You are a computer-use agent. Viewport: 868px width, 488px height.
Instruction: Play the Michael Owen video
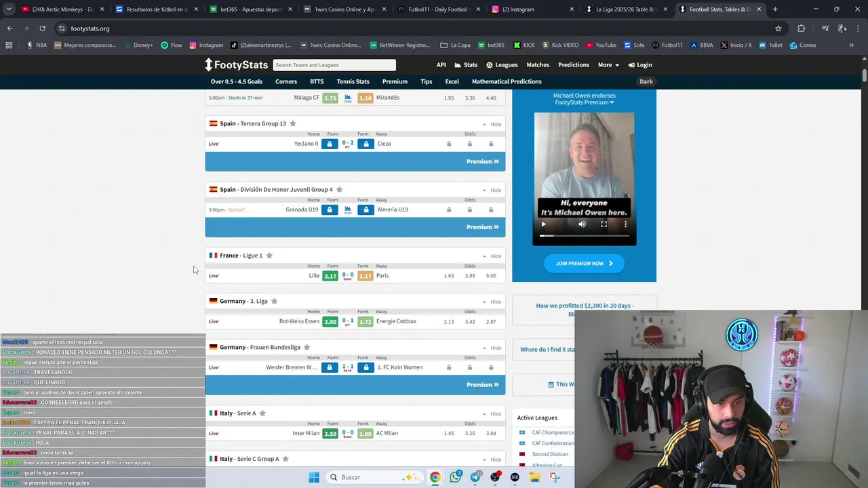[543, 224]
